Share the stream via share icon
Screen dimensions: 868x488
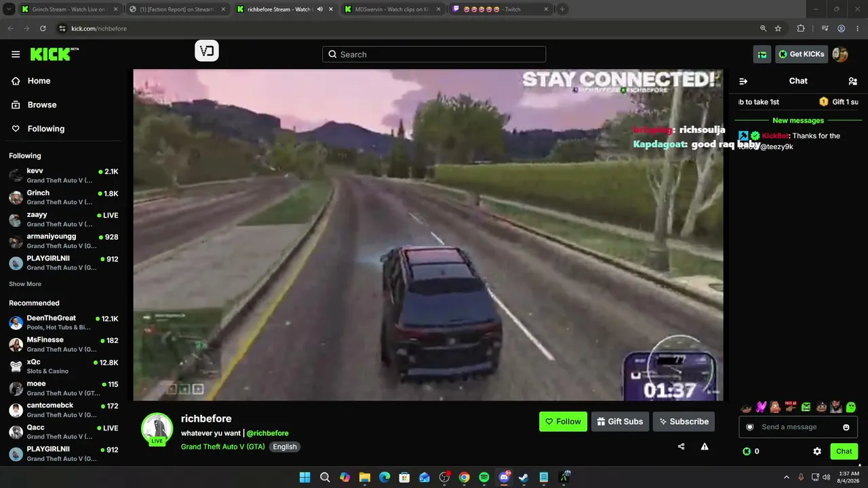point(682,447)
